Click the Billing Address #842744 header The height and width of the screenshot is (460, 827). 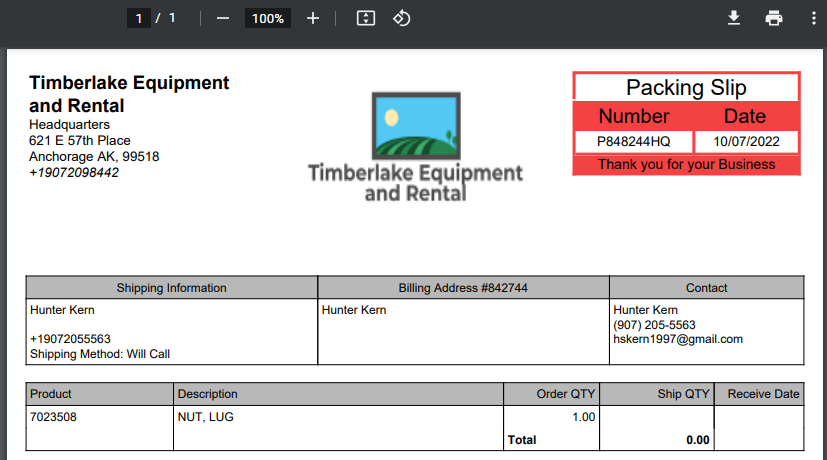[x=463, y=288]
